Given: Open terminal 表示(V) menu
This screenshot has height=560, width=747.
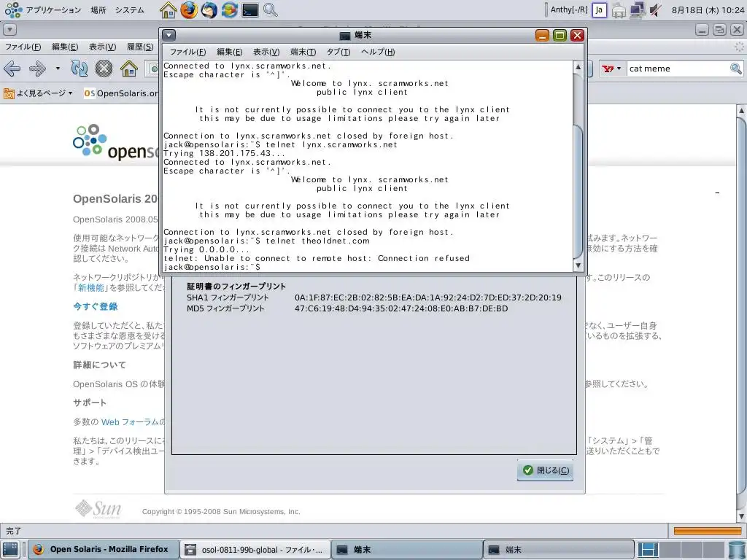Looking at the screenshot, I should [x=266, y=52].
